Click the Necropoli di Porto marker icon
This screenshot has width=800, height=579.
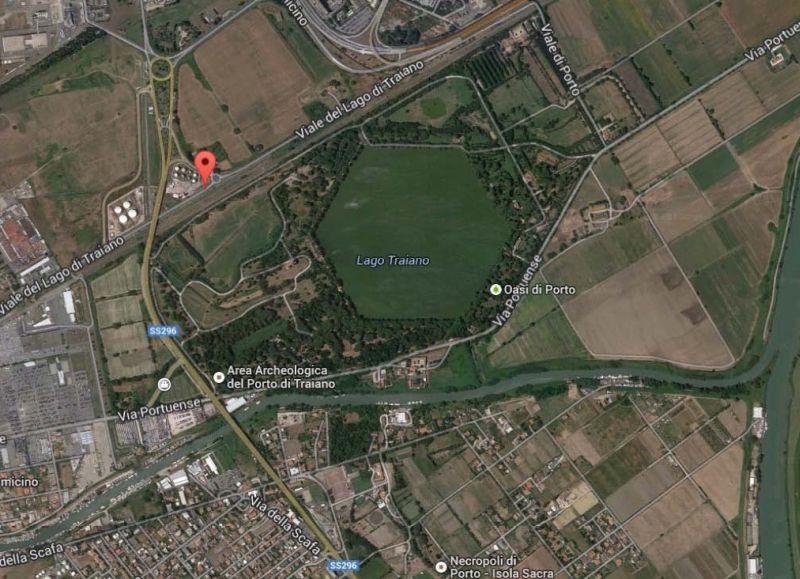coord(441,567)
